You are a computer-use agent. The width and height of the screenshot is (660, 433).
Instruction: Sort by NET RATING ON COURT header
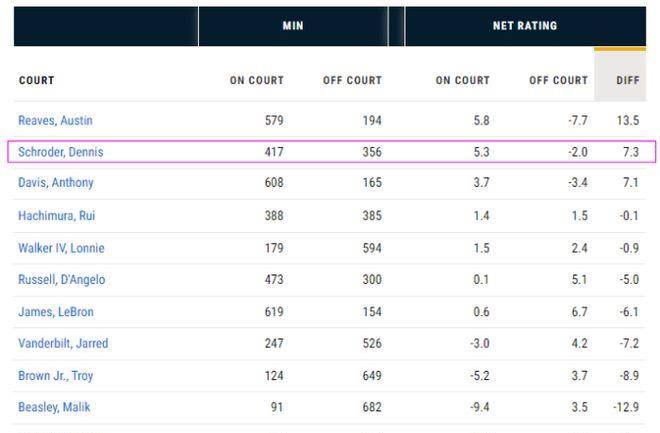[x=463, y=80]
